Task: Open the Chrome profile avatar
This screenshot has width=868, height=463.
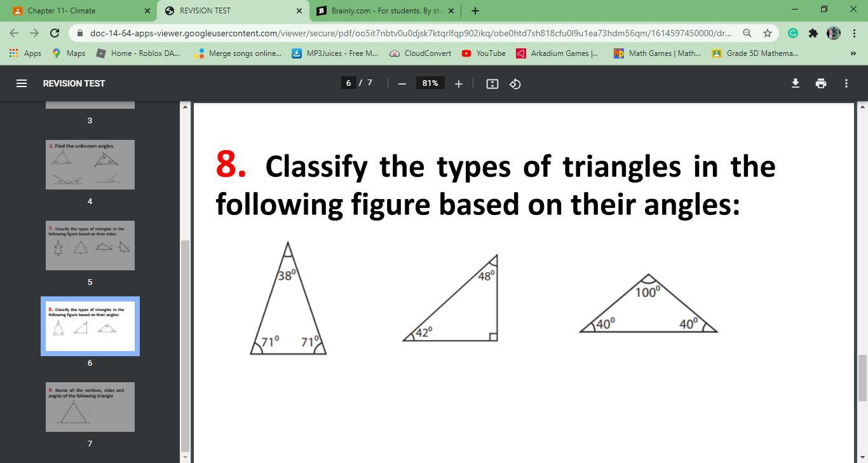Action: (x=834, y=33)
